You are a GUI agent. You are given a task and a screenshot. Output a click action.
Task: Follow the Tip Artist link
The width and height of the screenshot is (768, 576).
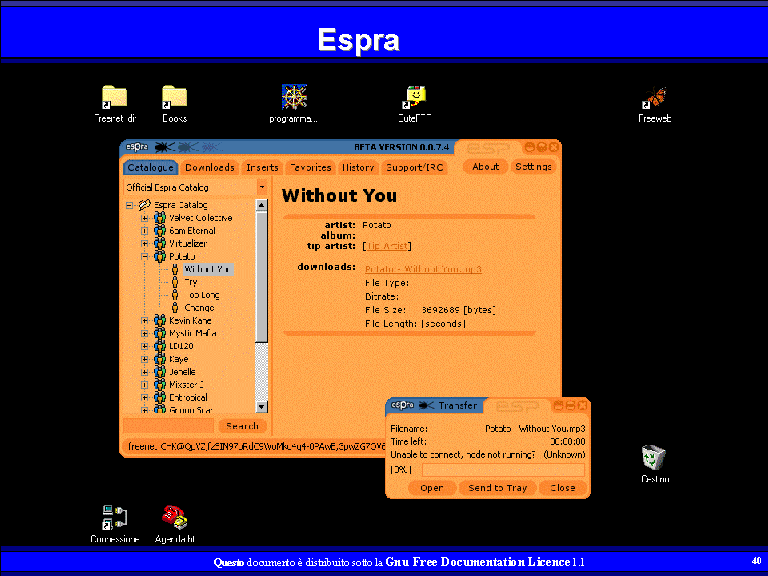[x=387, y=246]
